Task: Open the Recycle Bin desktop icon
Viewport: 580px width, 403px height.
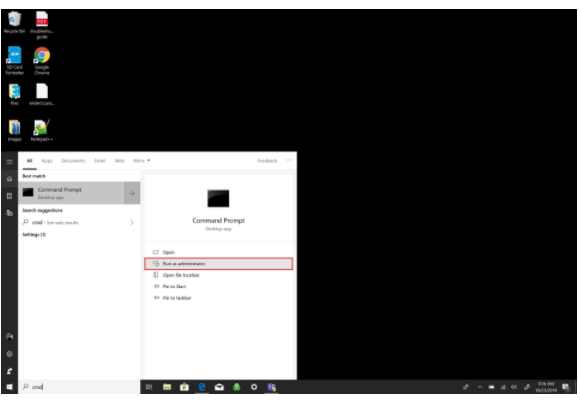Action: 14,22
